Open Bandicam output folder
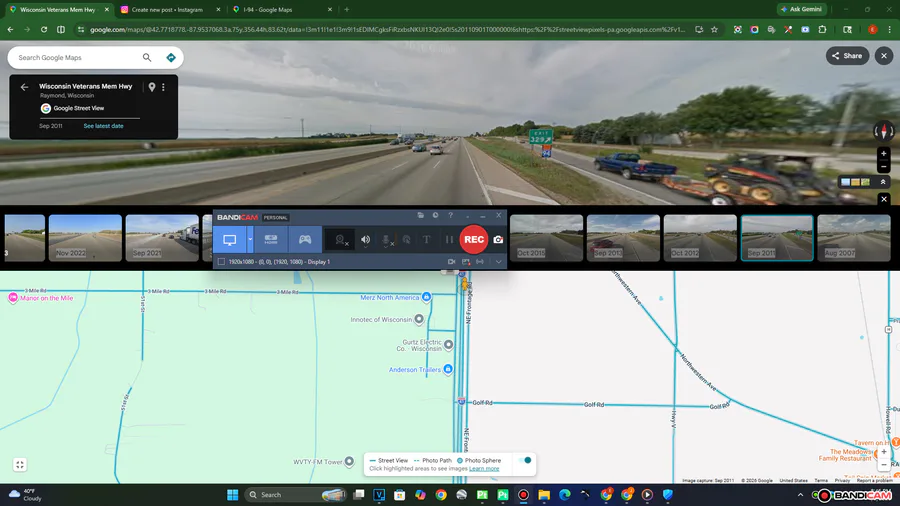900x506 pixels. point(421,215)
